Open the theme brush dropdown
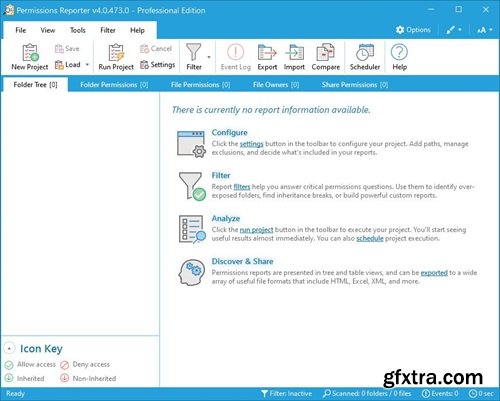The height and width of the screenshot is (401, 500). [454, 30]
